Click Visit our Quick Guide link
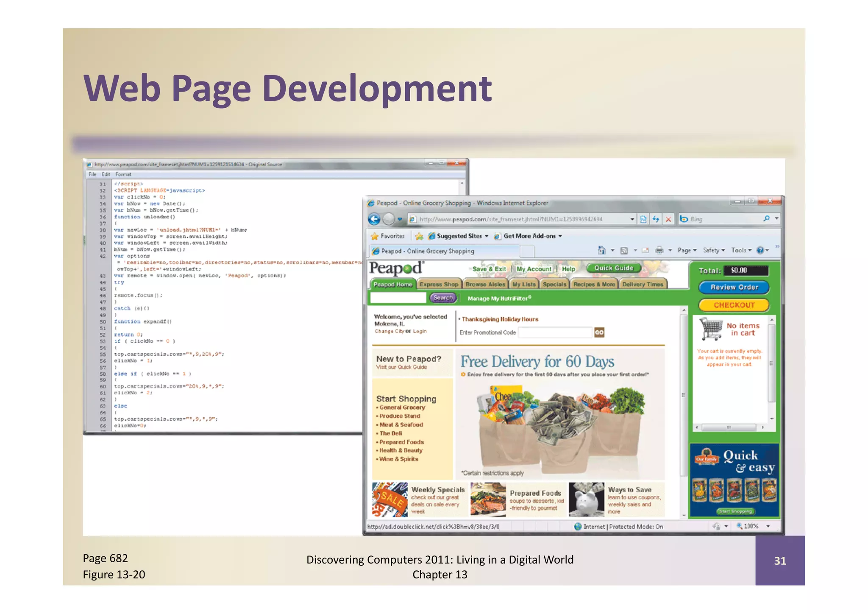 (x=401, y=367)
